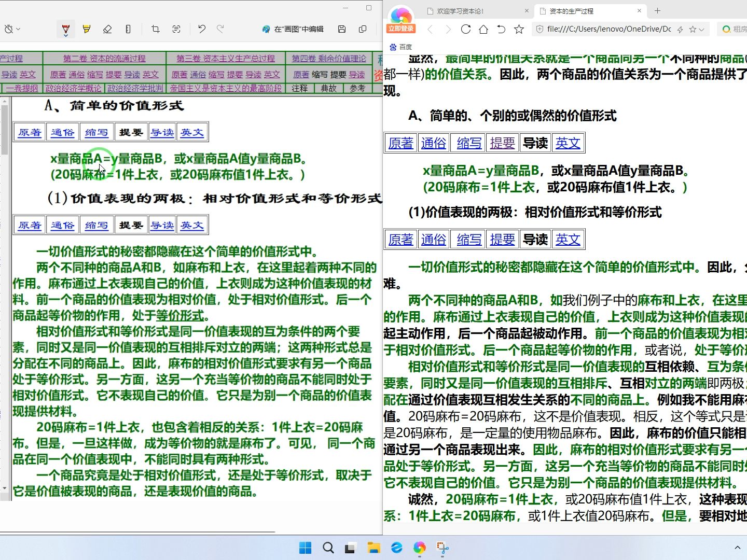
Task: Click the lightning speed-mode icon in the address bar
Action: tap(680, 30)
